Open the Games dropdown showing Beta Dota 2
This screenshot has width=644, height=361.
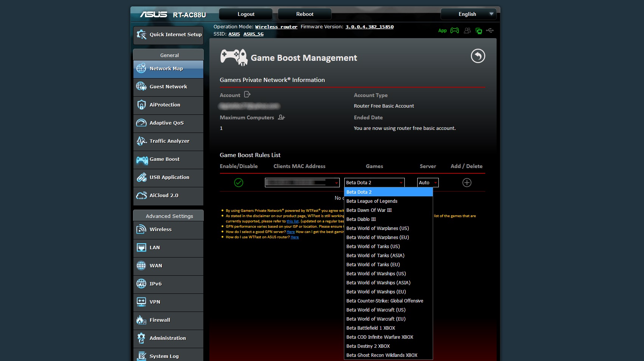point(375,183)
